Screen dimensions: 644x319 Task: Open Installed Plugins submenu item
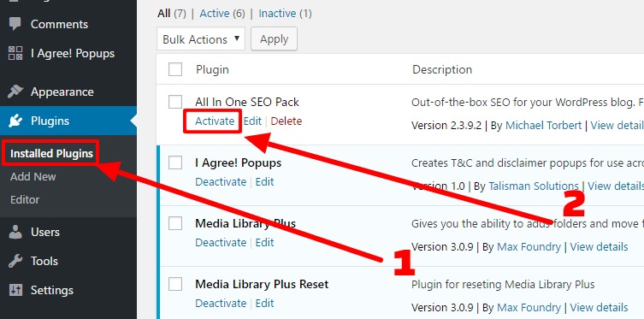(x=52, y=154)
